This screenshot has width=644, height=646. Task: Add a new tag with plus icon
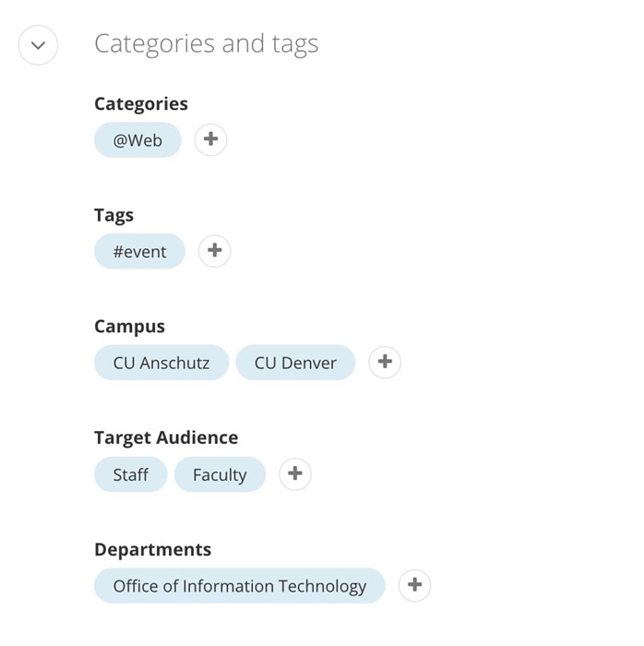[214, 250]
